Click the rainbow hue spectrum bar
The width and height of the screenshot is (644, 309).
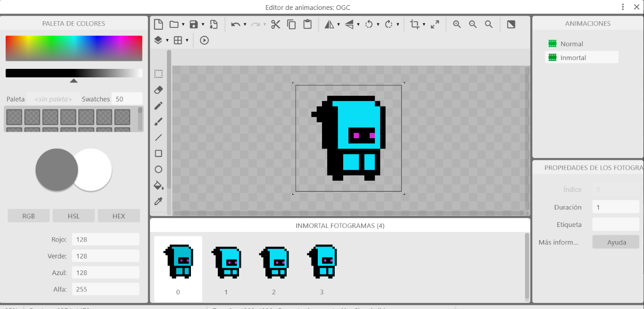(x=74, y=48)
